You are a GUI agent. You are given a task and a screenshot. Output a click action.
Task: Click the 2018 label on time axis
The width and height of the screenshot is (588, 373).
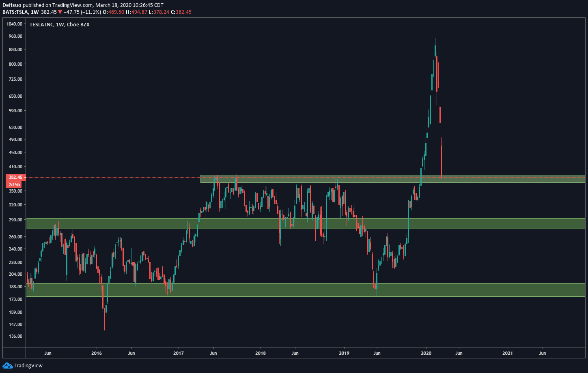pos(261,353)
